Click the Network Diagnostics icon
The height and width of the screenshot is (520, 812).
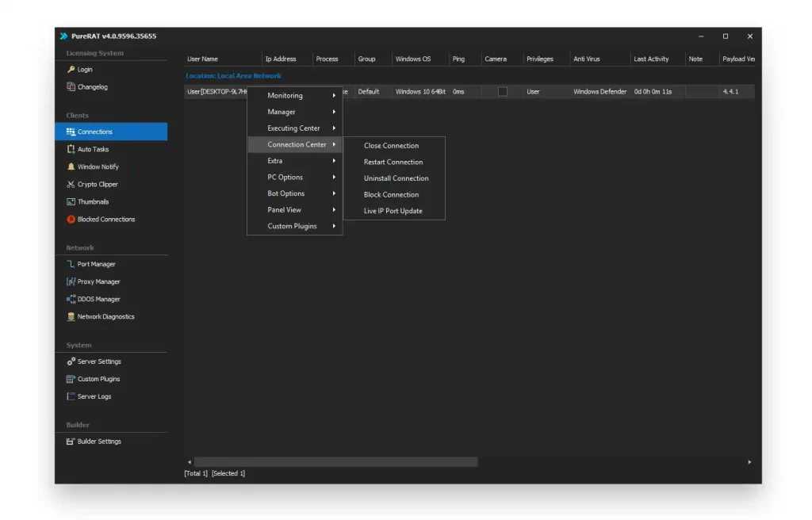point(71,317)
